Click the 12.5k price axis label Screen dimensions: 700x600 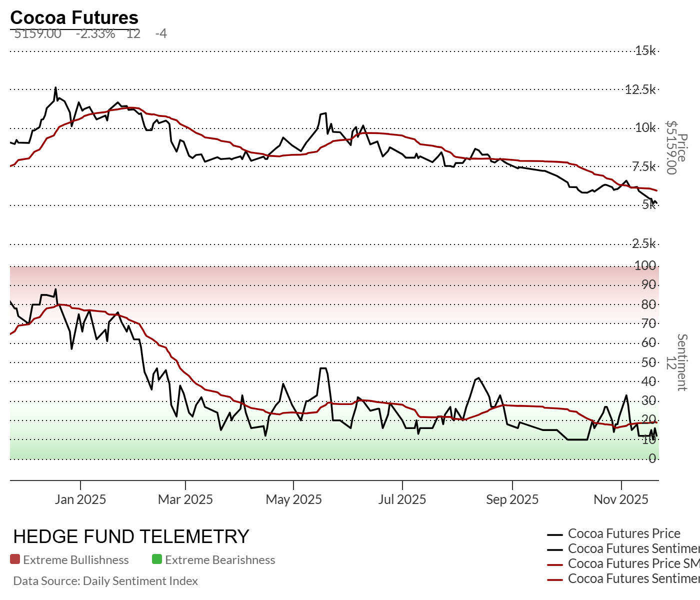[x=640, y=89]
